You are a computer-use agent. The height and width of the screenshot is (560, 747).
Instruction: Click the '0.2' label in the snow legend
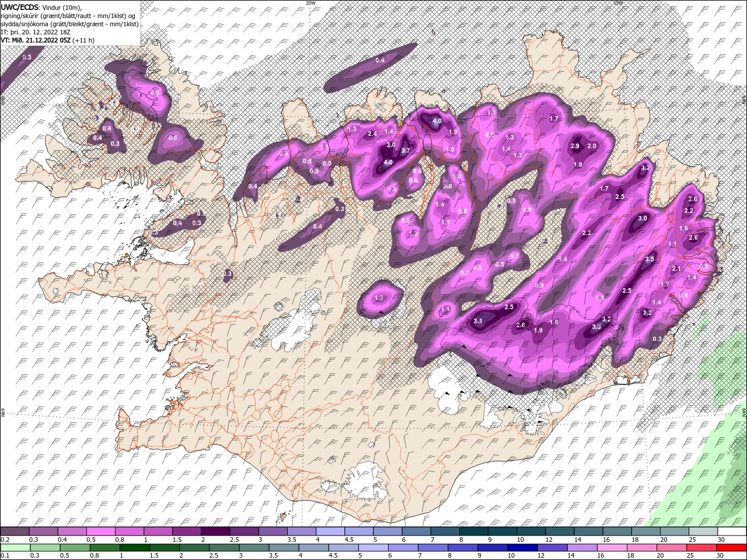pos(5,540)
